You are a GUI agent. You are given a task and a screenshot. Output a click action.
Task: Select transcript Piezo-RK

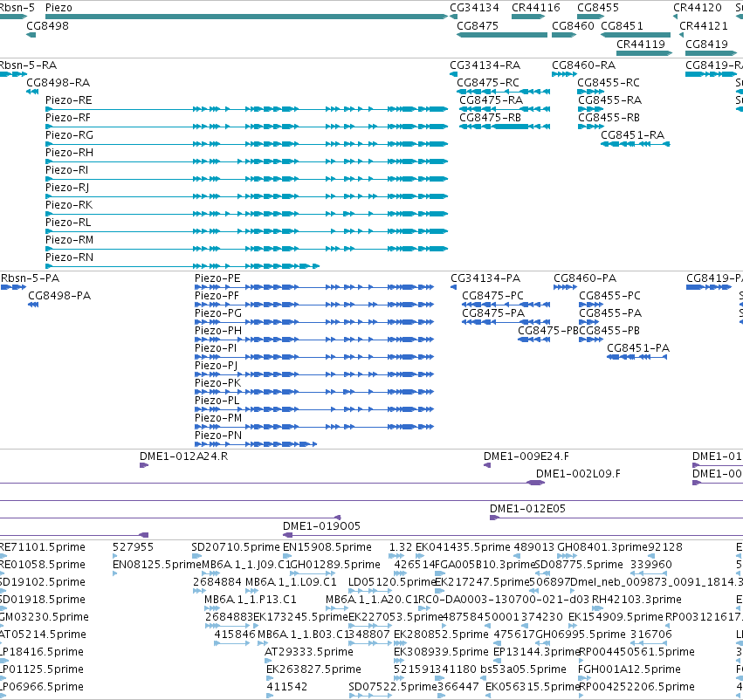point(246,214)
